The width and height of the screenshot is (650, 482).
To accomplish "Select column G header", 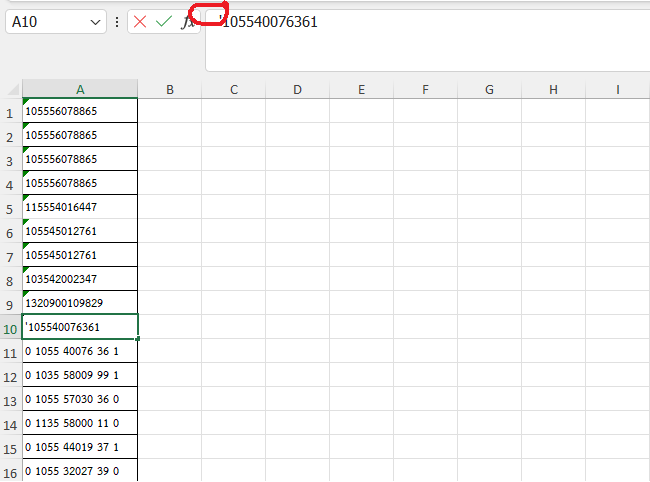I will coord(489,89).
